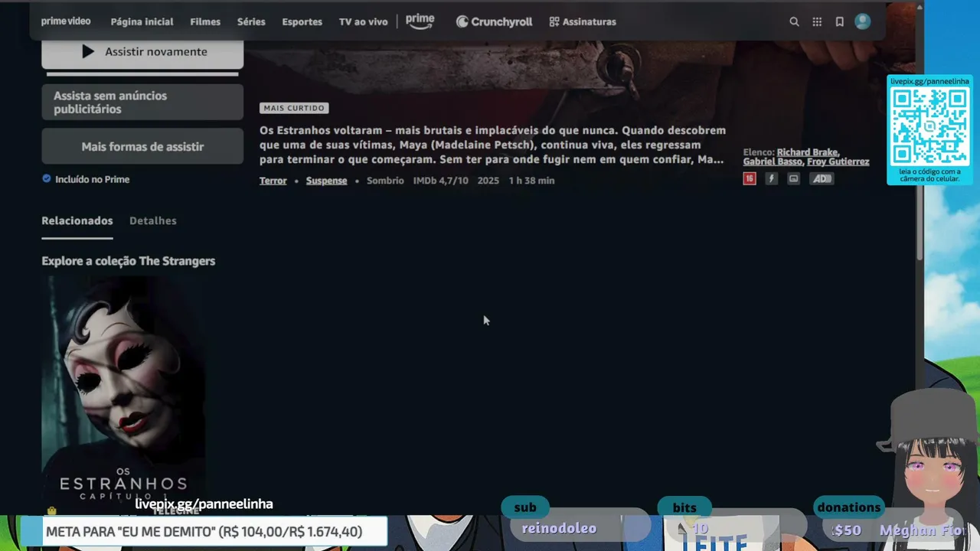Open the user profile avatar
The image size is (980, 551).
pyautogui.click(x=863, y=21)
